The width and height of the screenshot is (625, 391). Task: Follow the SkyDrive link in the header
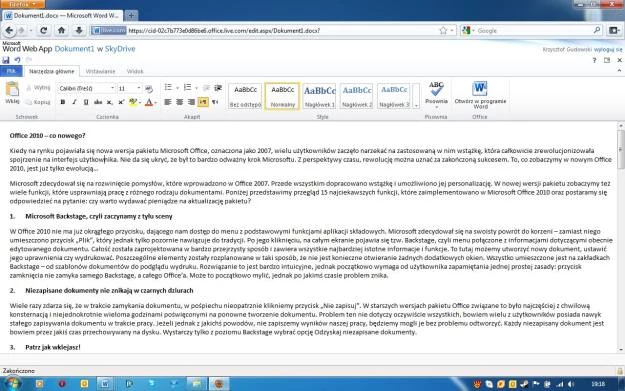coord(120,49)
